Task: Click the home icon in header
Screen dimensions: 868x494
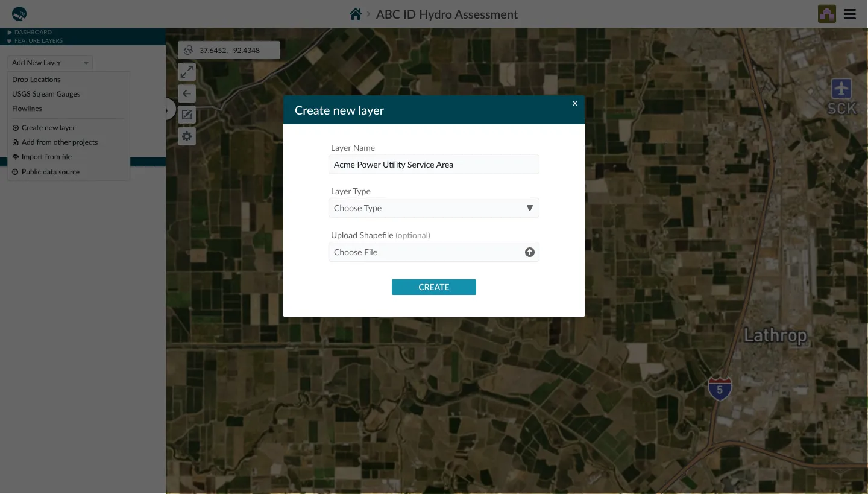Action: [x=356, y=14]
